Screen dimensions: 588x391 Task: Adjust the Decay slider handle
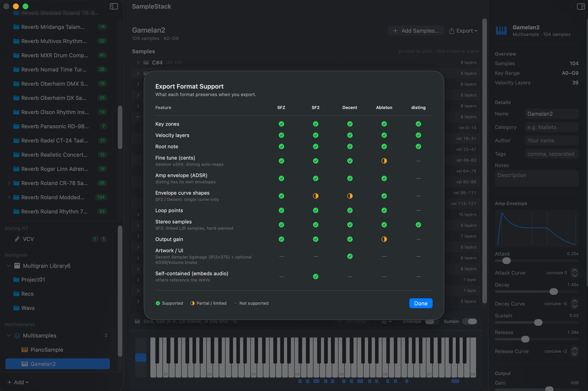click(x=553, y=291)
